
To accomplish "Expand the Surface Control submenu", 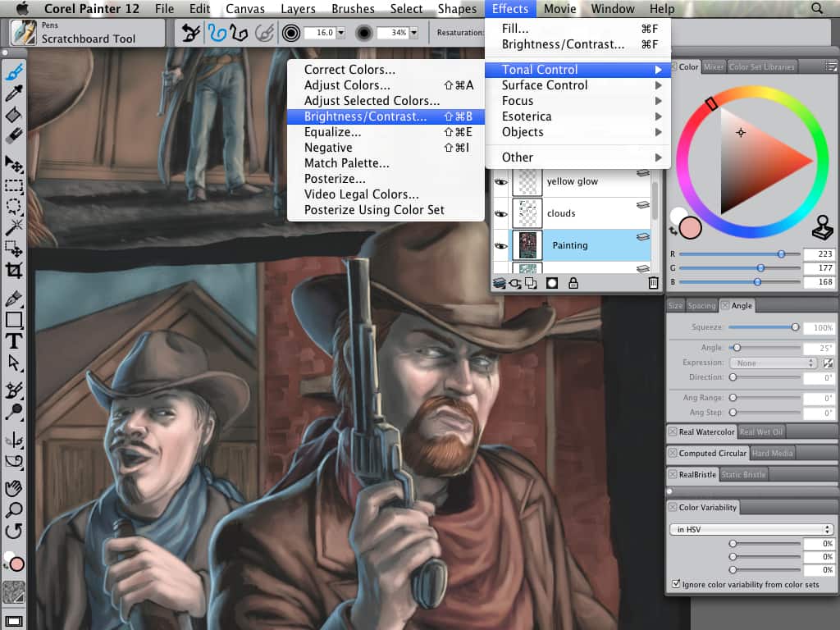I will coord(577,85).
